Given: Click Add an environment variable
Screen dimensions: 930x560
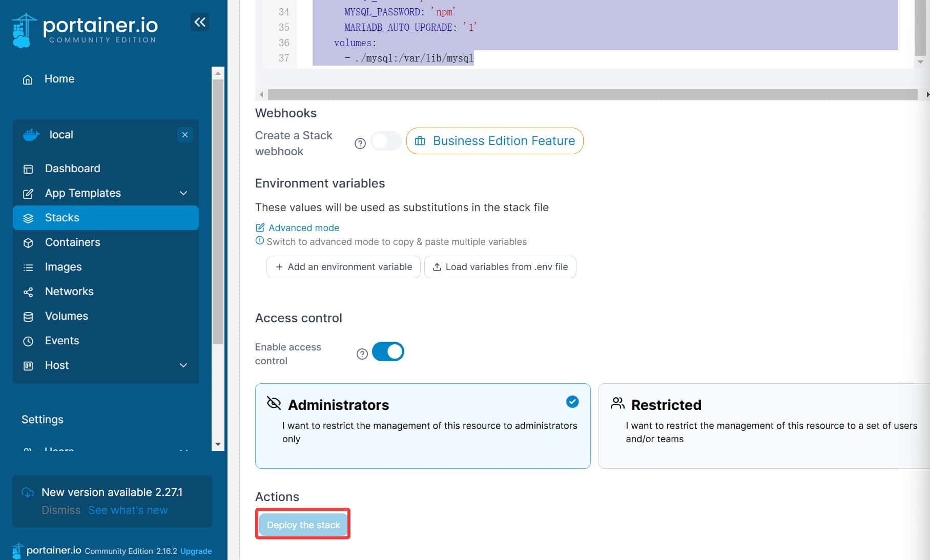Looking at the screenshot, I should [343, 267].
